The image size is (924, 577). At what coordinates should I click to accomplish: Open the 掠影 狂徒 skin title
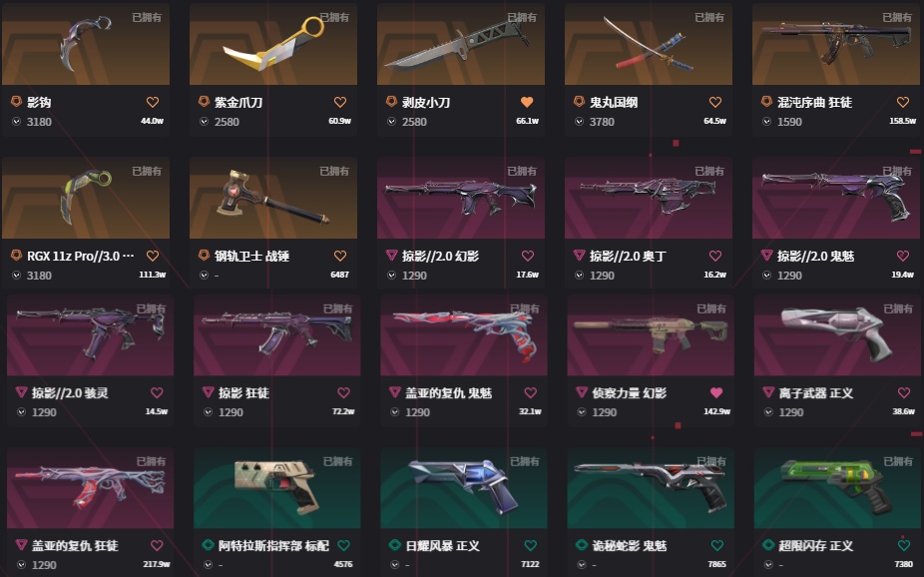(x=243, y=393)
